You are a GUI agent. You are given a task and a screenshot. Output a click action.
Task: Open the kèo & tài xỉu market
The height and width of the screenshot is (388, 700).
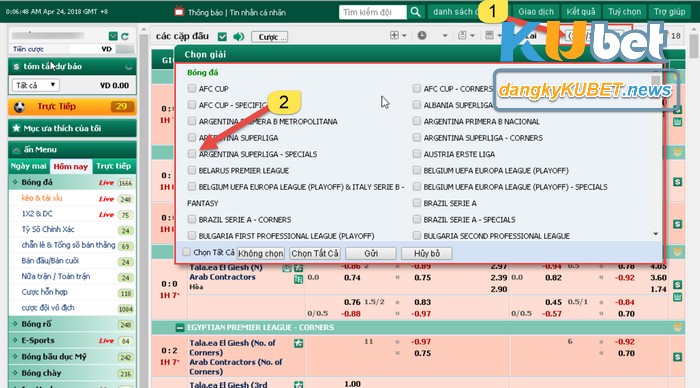click(42, 198)
